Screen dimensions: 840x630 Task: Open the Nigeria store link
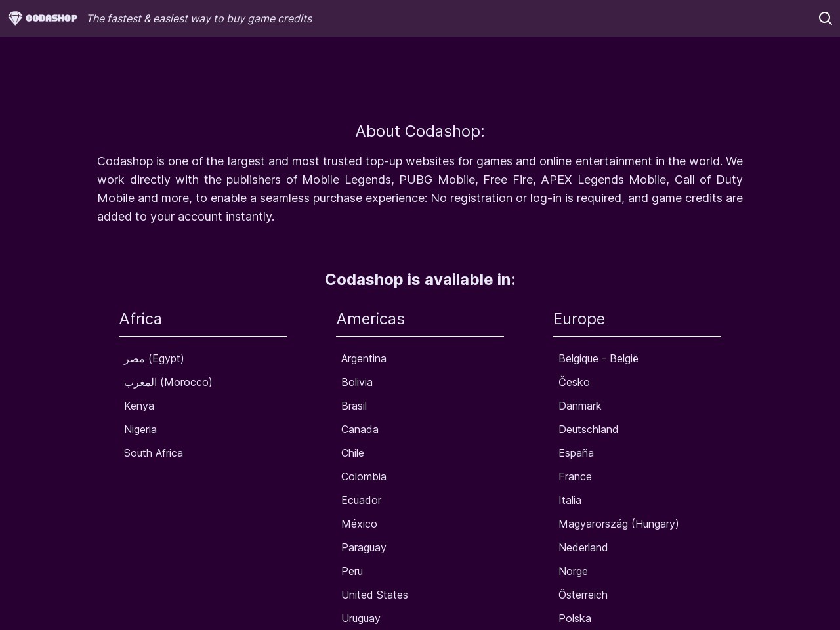pos(140,429)
